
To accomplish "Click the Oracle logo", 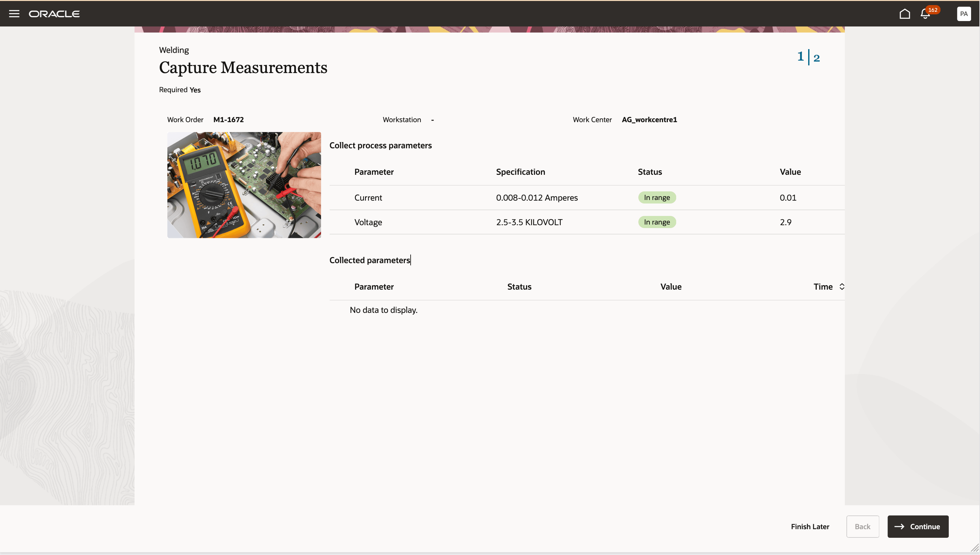I will (x=54, y=13).
